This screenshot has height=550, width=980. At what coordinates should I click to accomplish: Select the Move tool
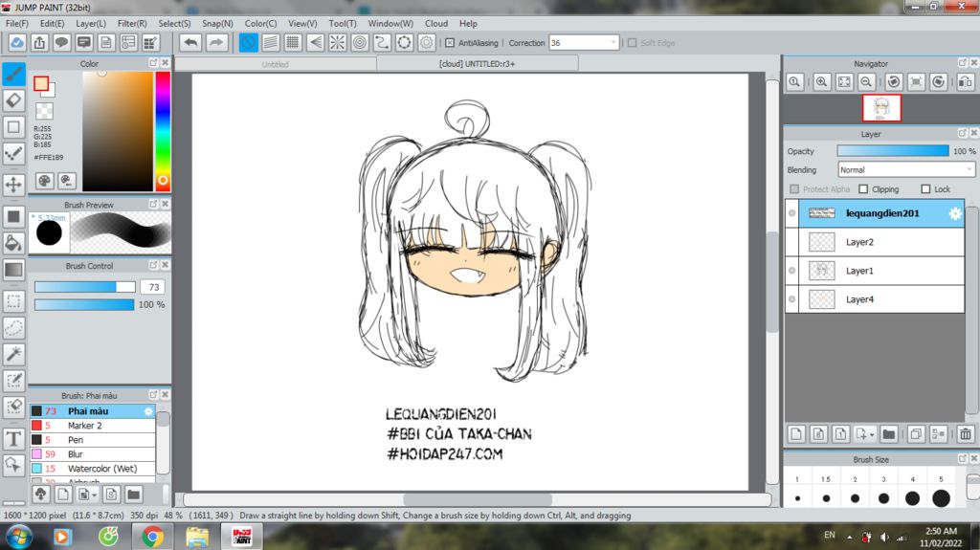[x=13, y=184]
